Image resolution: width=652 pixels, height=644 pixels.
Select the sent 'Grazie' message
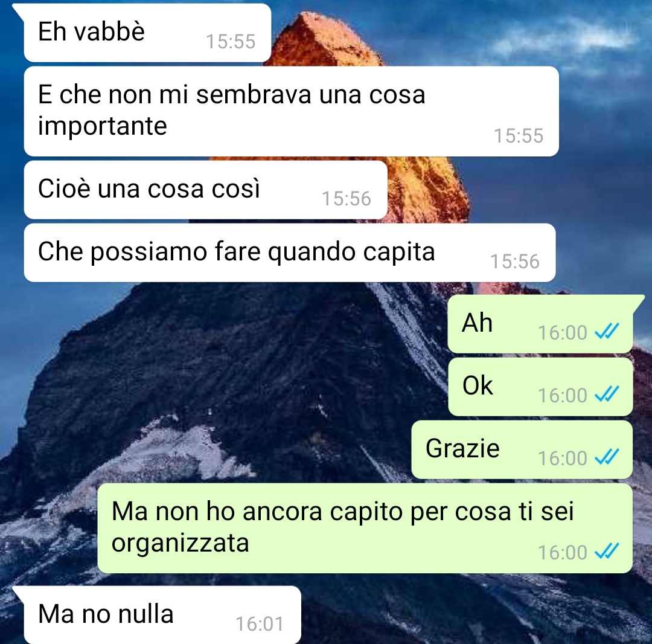522,449
